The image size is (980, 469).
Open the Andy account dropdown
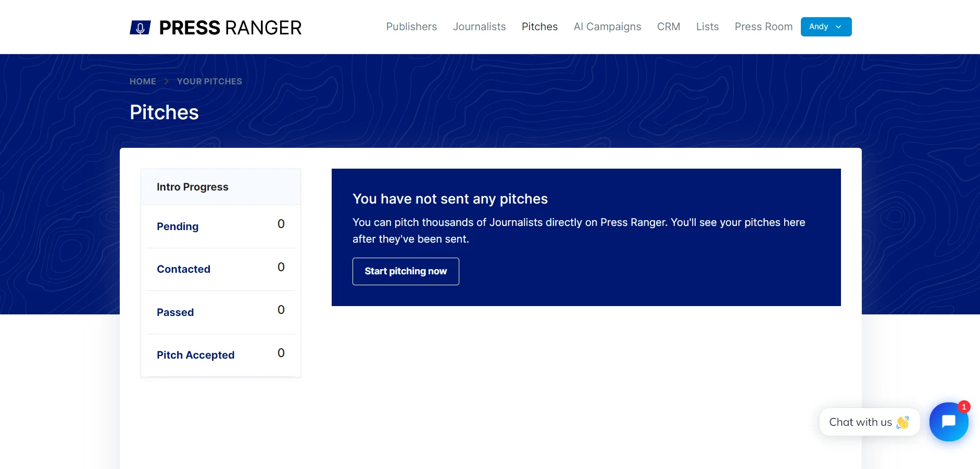tap(826, 27)
